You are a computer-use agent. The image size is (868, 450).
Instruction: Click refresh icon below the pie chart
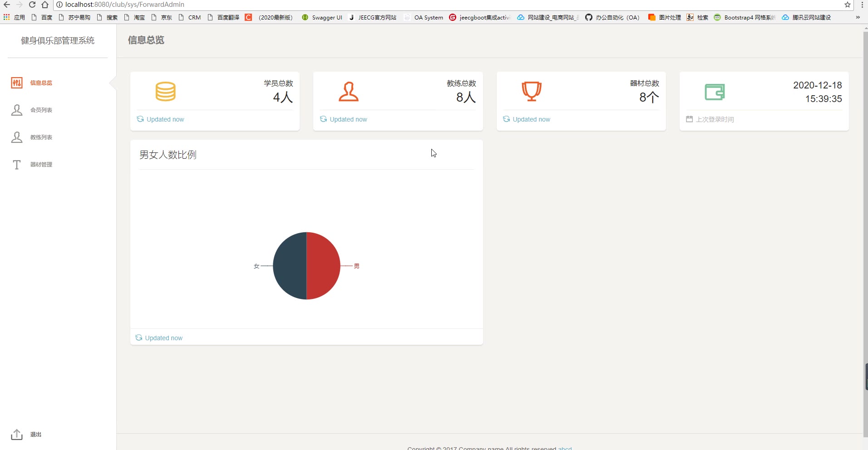tap(139, 337)
